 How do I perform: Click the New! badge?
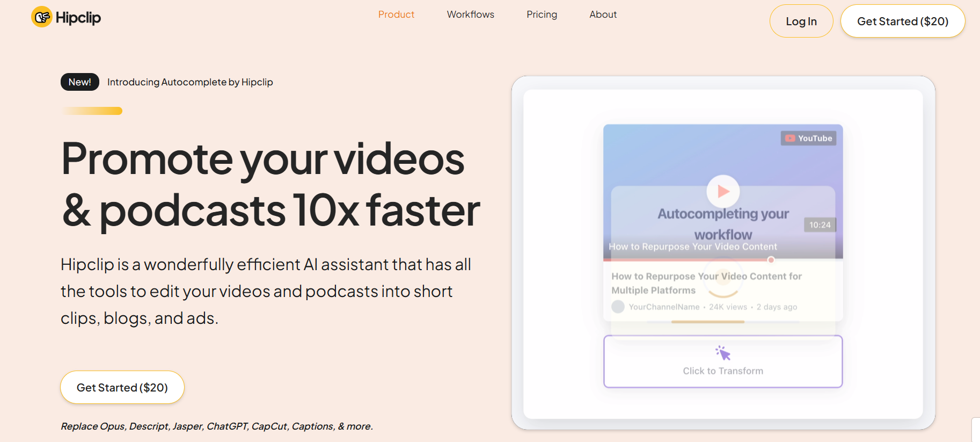coord(80,82)
